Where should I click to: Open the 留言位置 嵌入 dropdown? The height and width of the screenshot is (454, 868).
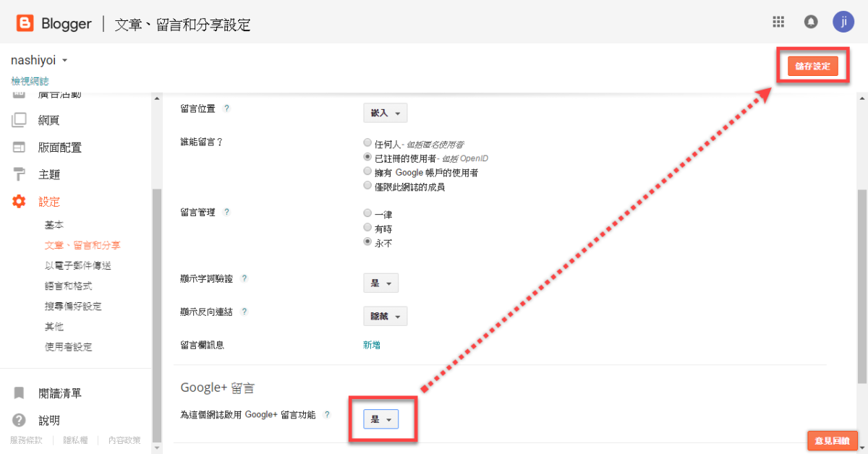[x=385, y=113]
